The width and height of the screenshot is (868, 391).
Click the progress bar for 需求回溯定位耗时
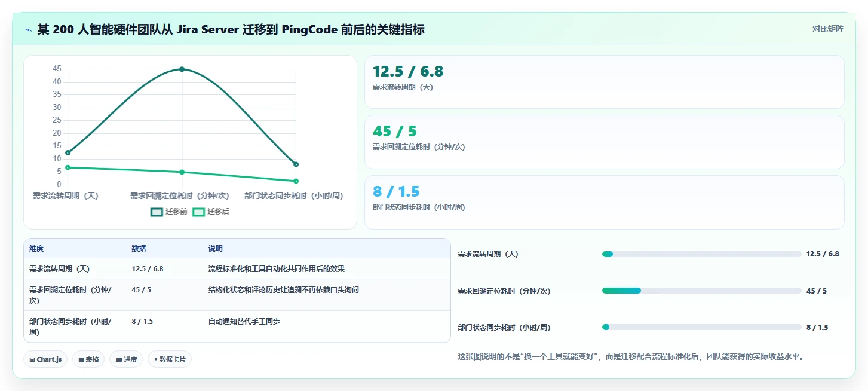(x=701, y=291)
